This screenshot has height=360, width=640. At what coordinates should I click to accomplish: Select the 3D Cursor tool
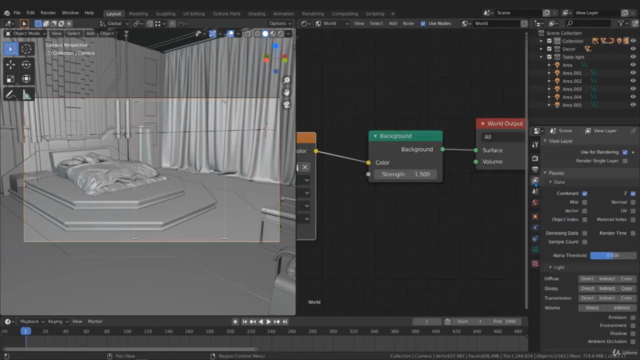(x=26, y=49)
